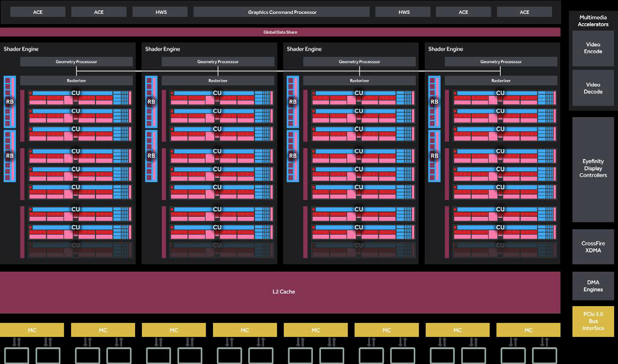Select the rightmost ACE block
The image size is (618, 364).
pyautogui.click(x=524, y=12)
